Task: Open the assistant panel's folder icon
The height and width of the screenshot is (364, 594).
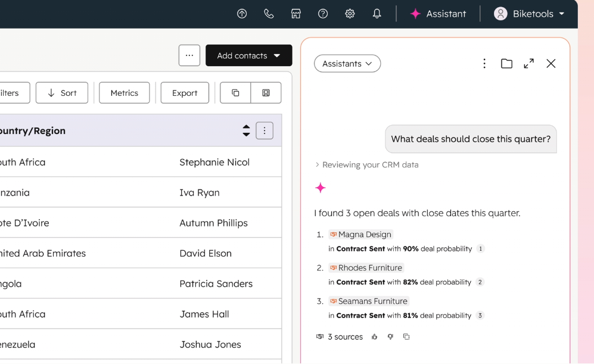Action: click(506, 64)
